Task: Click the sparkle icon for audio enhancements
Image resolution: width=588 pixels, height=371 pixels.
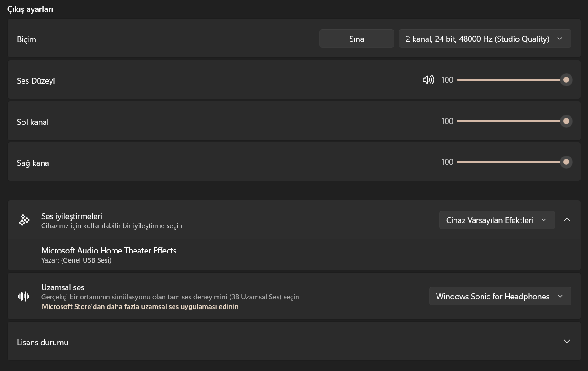Action: [24, 220]
